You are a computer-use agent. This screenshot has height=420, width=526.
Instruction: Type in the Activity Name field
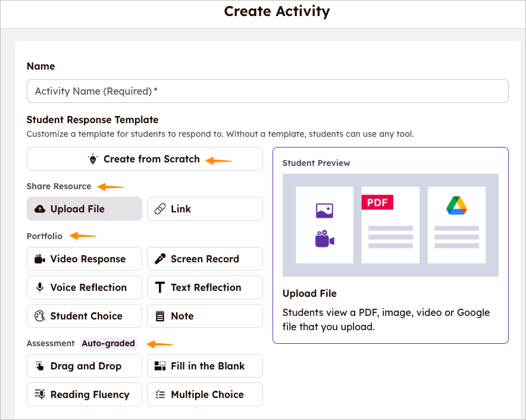(x=267, y=92)
